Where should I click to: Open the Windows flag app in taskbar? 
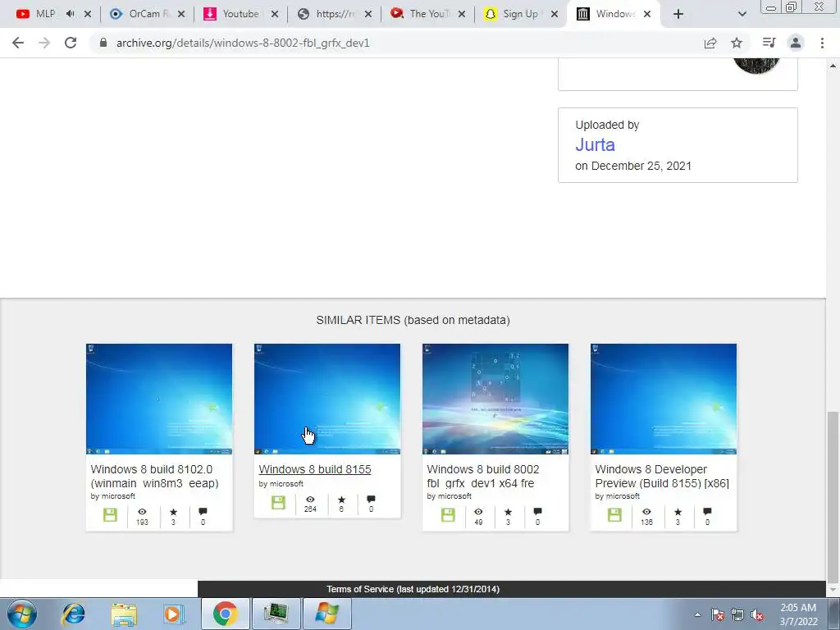click(326, 614)
